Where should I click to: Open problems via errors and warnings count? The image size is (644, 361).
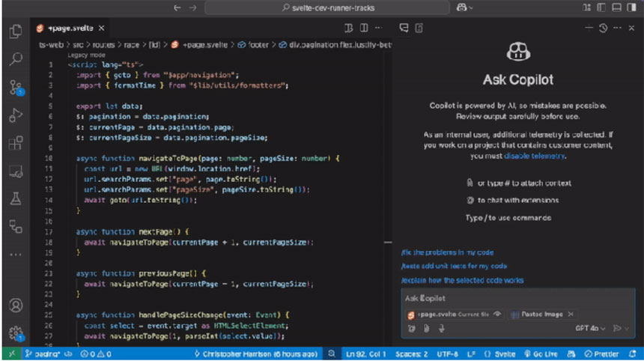(96, 354)
